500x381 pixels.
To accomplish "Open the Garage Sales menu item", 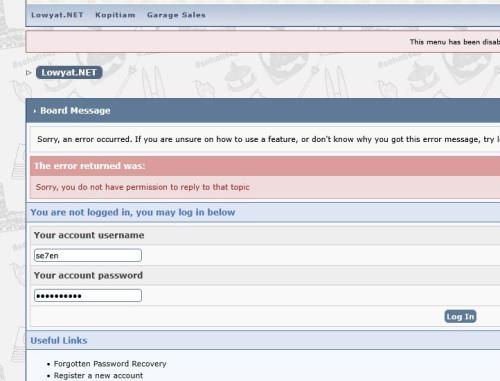I will tap(176, 15).
